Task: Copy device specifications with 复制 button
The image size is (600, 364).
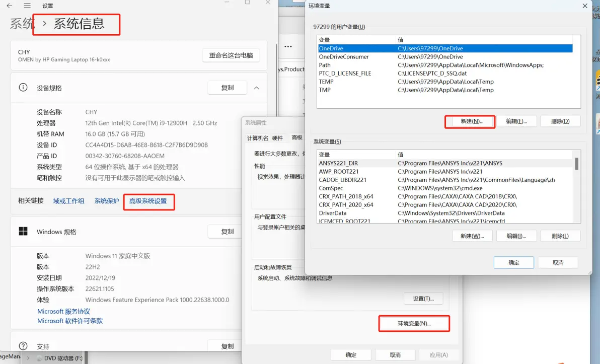Action: click(x=228, y=88)
